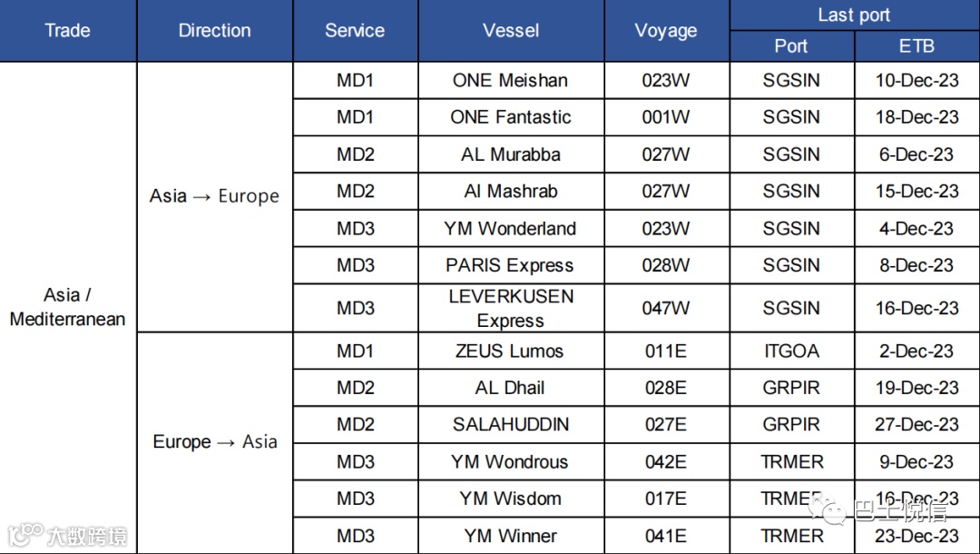Click the Europe → Asia direction cell
Viewport: 980px width, 554px height.
[214, 442]
